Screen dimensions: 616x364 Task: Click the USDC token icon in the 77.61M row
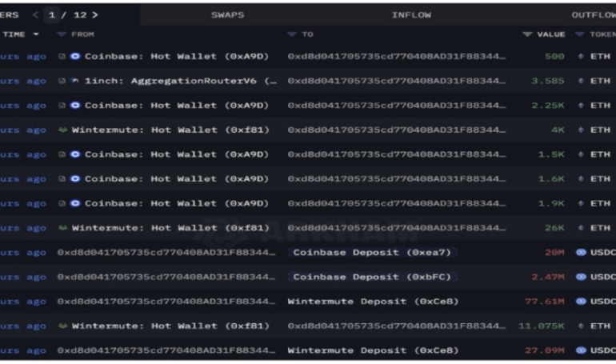tap(581, 301)
